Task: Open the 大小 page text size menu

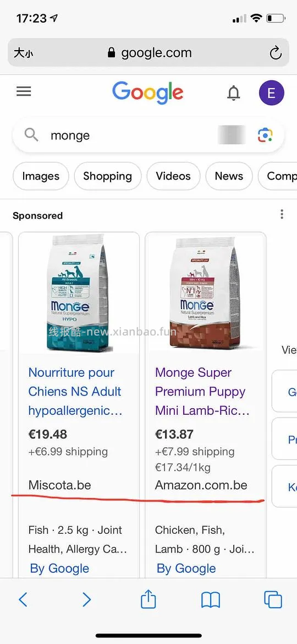Action: coord(24,53)
